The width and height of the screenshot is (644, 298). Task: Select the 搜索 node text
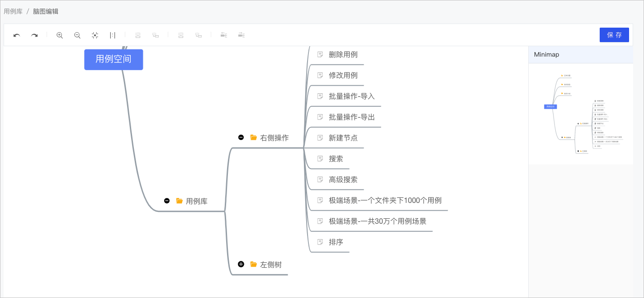(336, 159)
